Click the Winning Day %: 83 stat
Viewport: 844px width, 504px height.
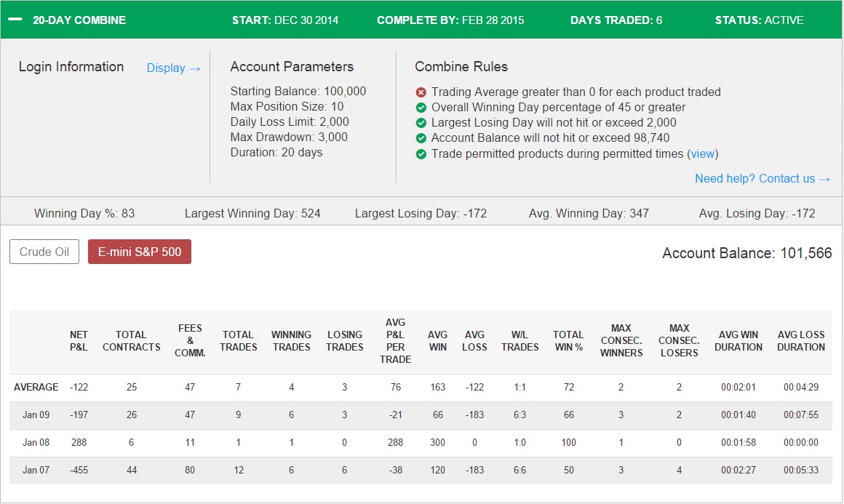coord(84,214)
